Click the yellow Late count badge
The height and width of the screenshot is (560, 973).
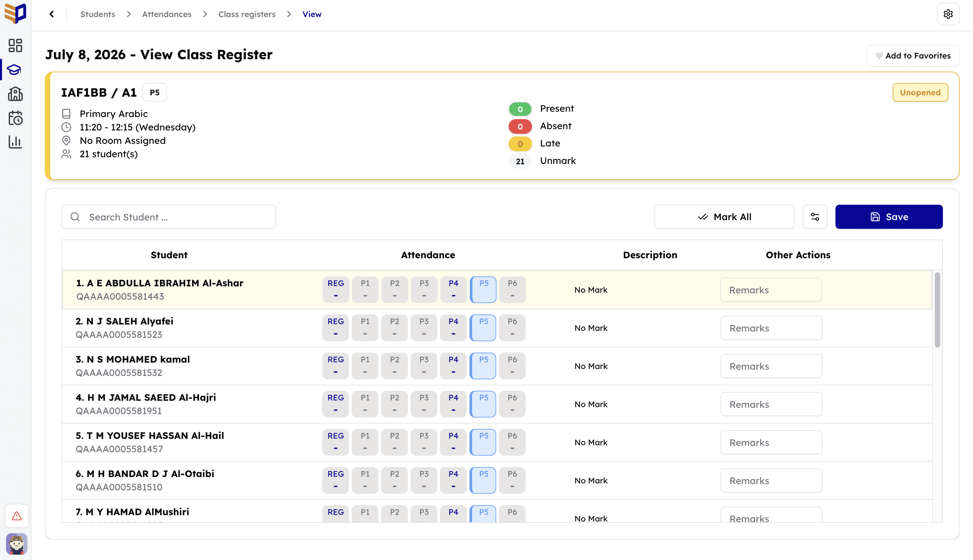(520, 144)
